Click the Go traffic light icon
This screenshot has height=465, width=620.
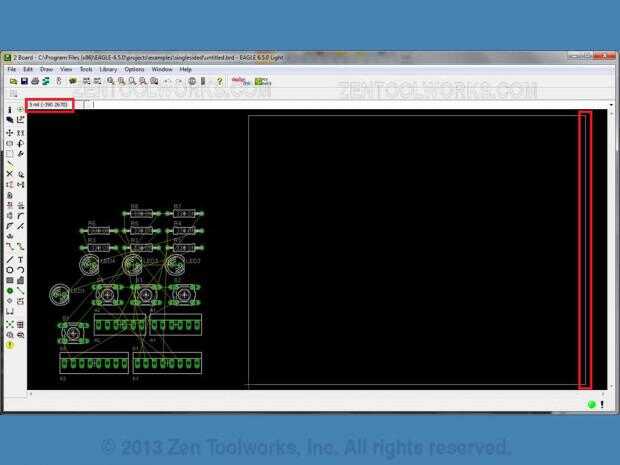click(203, 81)
